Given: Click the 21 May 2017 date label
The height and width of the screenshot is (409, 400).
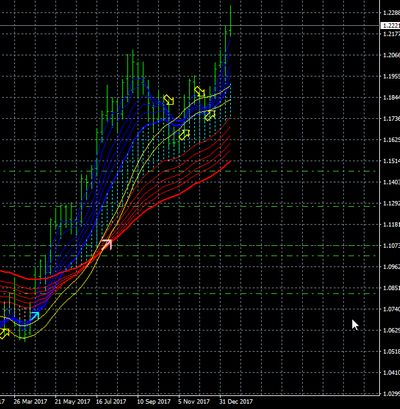Looking at the screenshot, I should [x=72, y=401].
